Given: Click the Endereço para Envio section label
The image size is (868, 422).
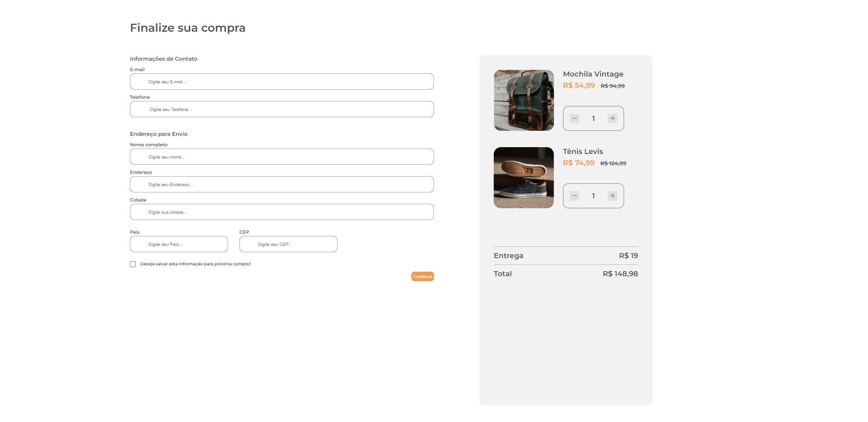Looking at the screenshot, I should (158, 134).
